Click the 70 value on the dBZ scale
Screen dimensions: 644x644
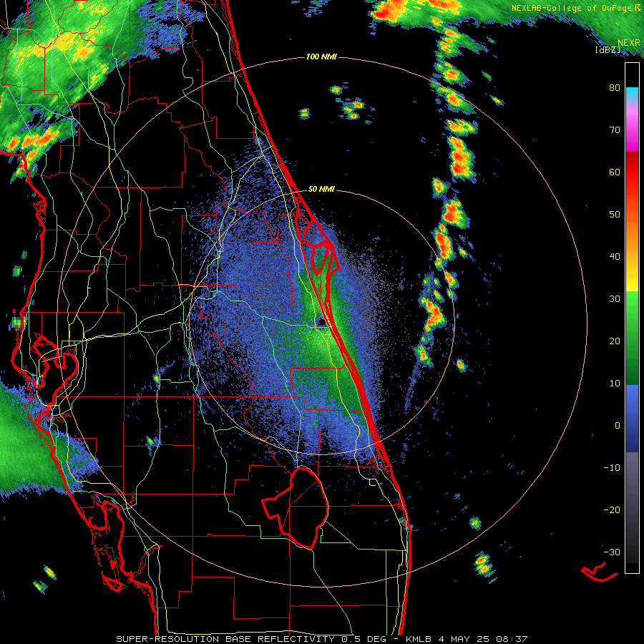click(x=615, y=130)
